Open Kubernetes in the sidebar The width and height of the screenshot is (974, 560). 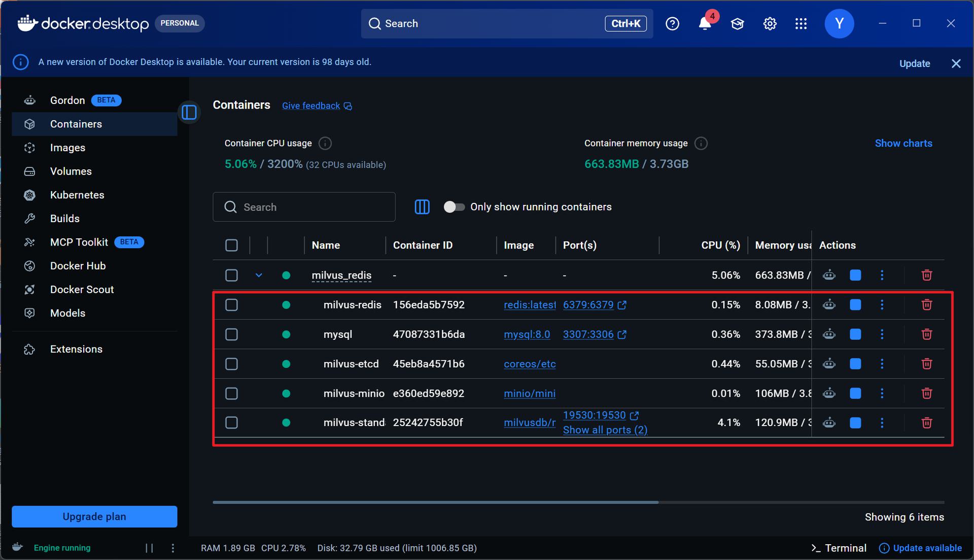94,195
